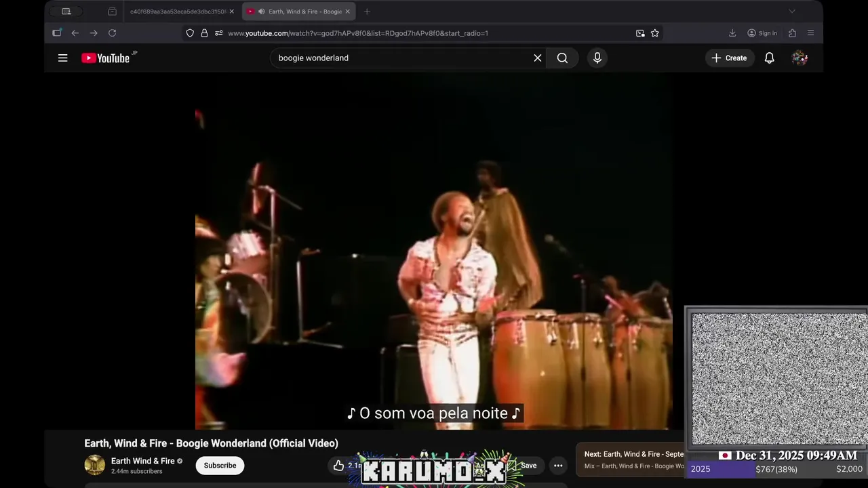Screen dimensions: 868x488
Task: View site security padlock info
Action: point(204,33)
